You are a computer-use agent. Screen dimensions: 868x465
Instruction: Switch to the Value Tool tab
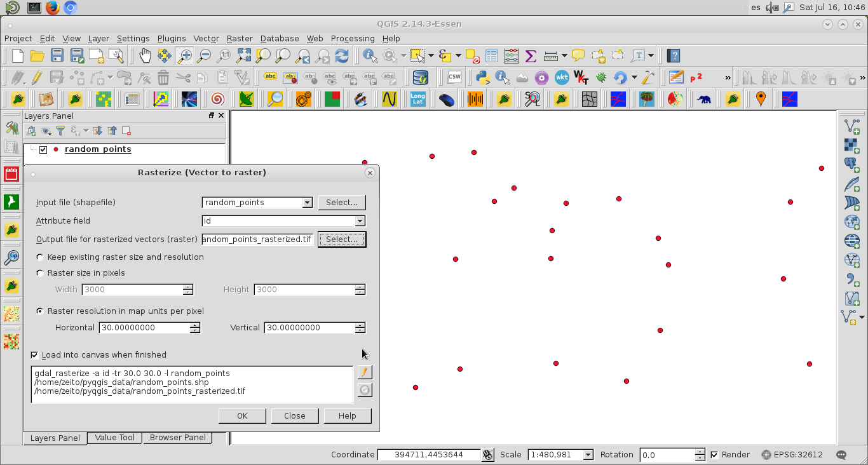[115, 438]
